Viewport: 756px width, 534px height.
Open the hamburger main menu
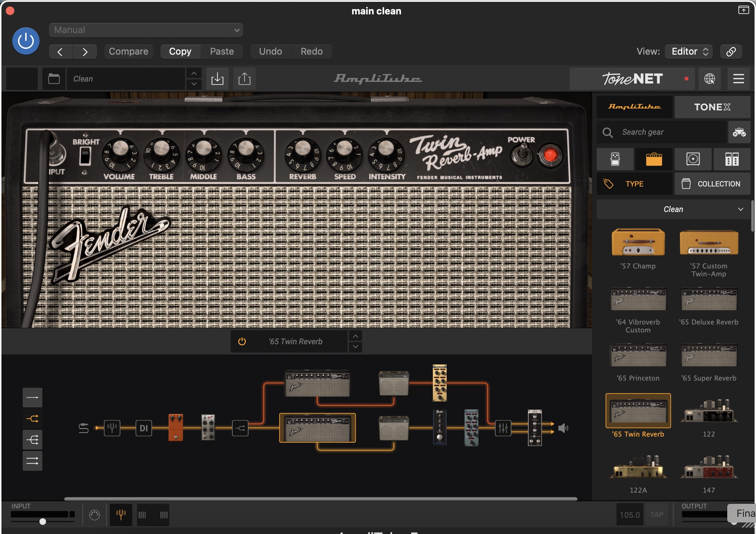[x=738, y=79]
